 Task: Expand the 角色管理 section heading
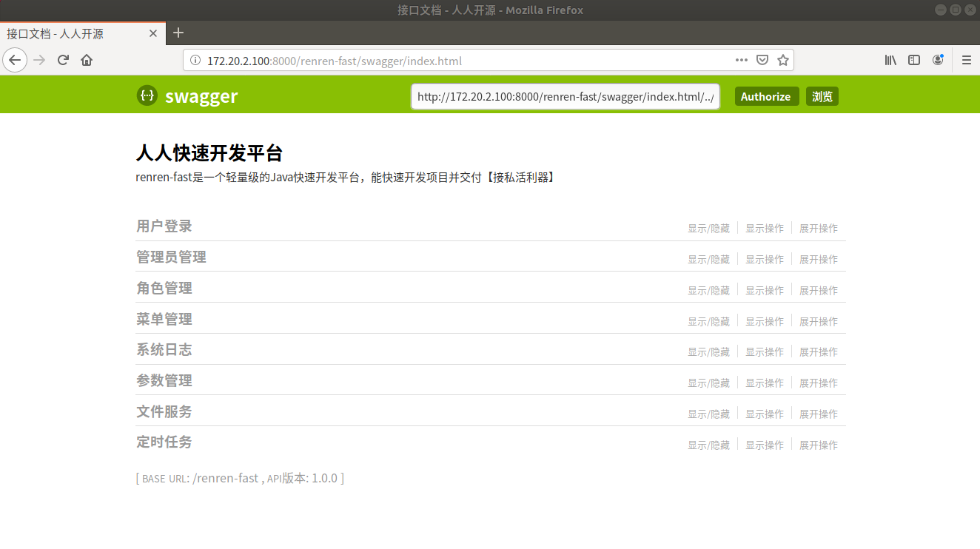point(164,288)
